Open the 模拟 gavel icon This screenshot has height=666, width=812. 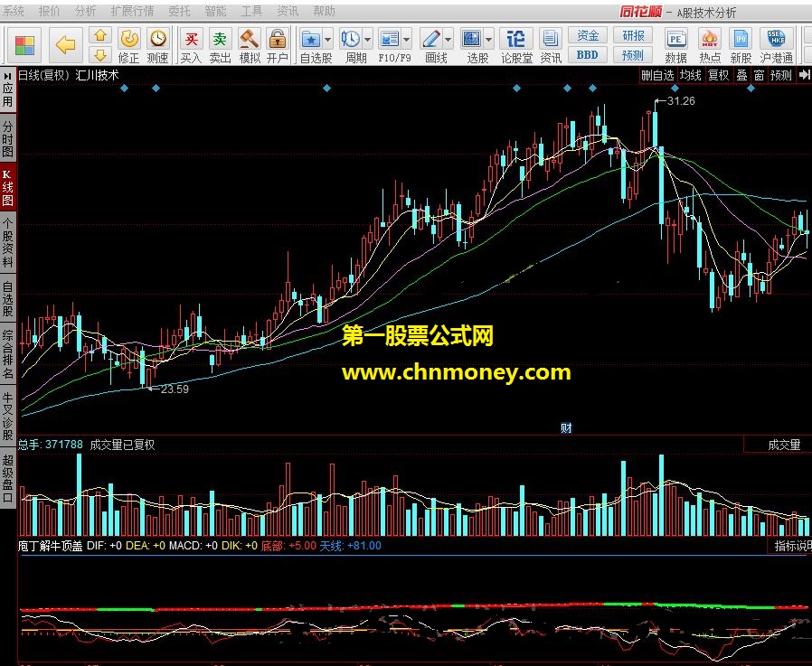pyautogui.click(x=249, y=40)
